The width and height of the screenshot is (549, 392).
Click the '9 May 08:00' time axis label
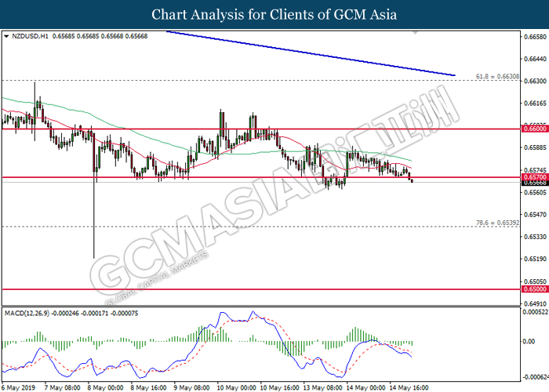191,387
